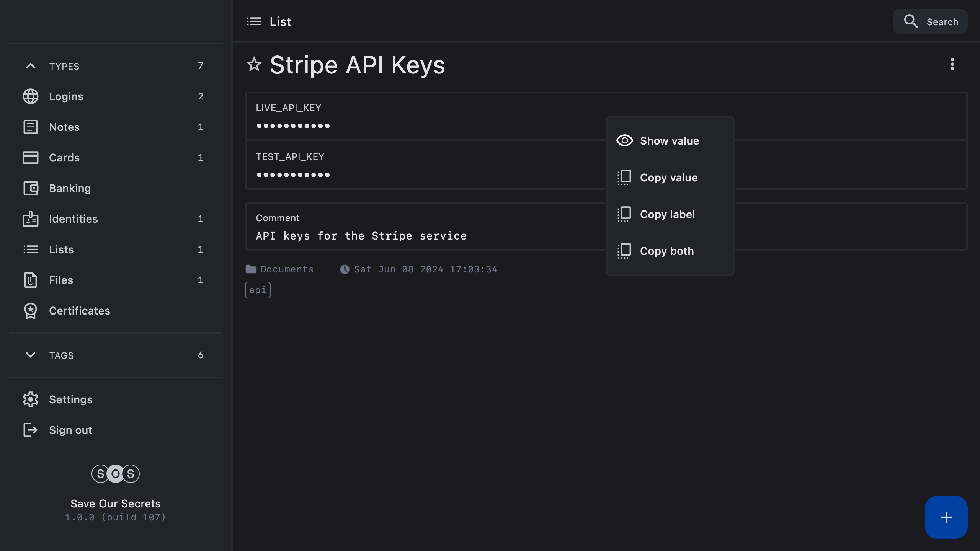
Task: Open the Logins globe icon
Action: click(31, 96)
